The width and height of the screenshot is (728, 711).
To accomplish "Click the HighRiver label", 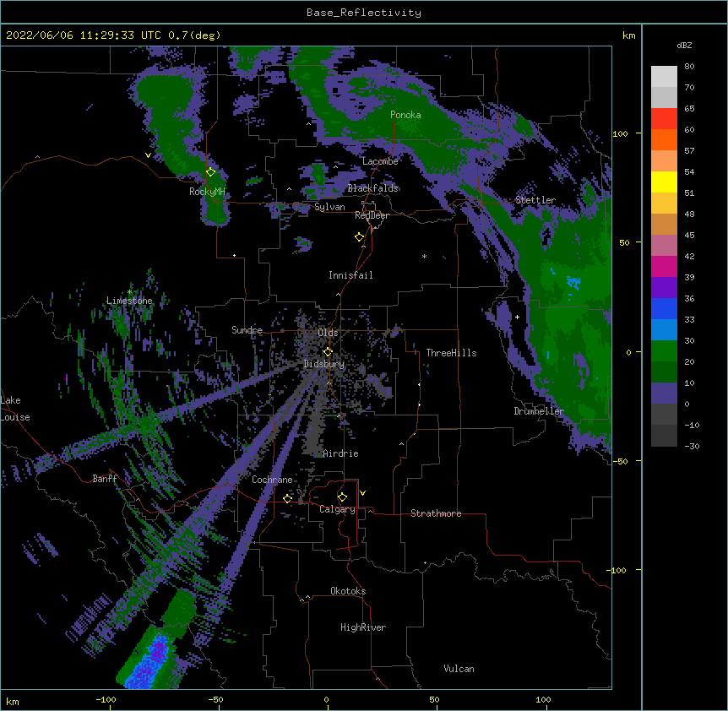I will click(x=363, y=627).
